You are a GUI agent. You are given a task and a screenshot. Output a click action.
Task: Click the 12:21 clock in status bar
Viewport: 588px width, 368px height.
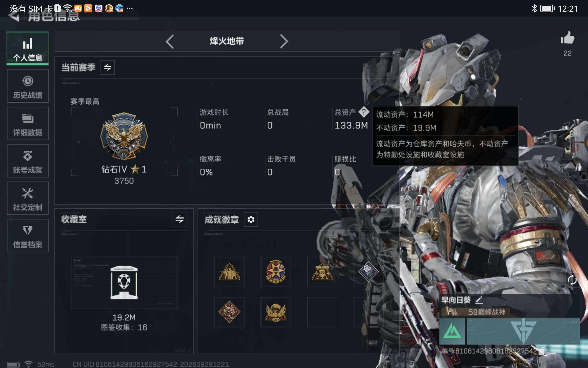coord(568,9)
